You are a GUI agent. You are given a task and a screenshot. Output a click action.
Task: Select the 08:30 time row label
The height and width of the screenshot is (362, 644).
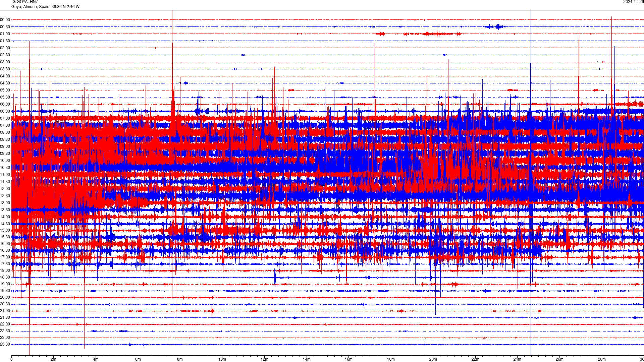pyautogui.click(x=5, y=139)
